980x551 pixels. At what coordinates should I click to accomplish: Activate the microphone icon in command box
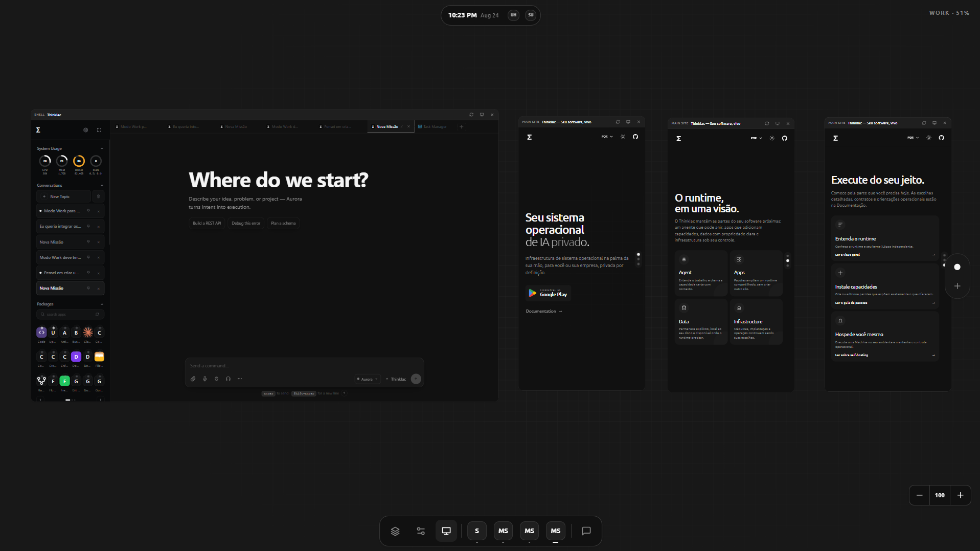coord(204,379)
